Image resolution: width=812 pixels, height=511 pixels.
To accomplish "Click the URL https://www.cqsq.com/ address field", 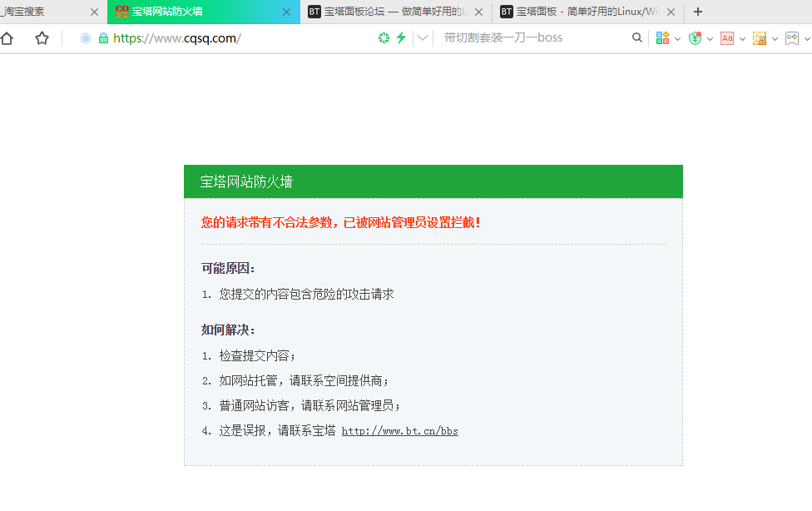I will [x=177, y=37].
